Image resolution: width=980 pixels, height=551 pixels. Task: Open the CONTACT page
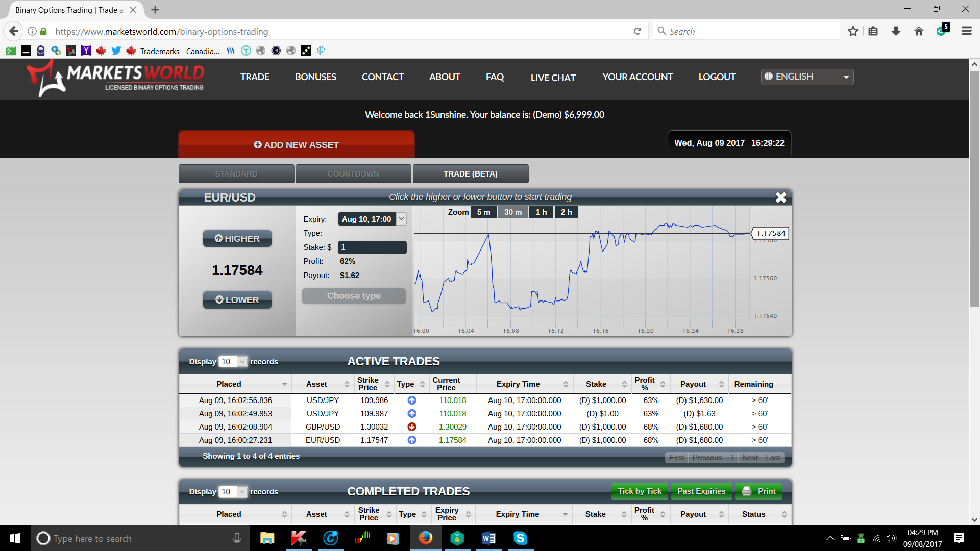[x=383, y=77]
